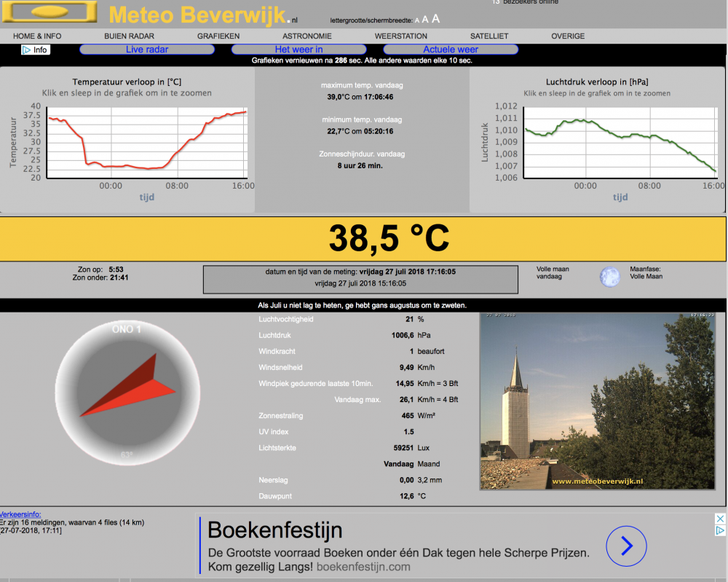Click the Live radar button
The height and width of the screenshot is (582, 728).
click(147, 50)
